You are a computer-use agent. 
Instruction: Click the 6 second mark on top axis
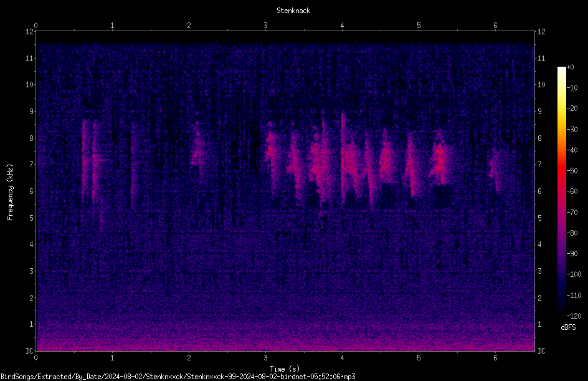[495, 26]
